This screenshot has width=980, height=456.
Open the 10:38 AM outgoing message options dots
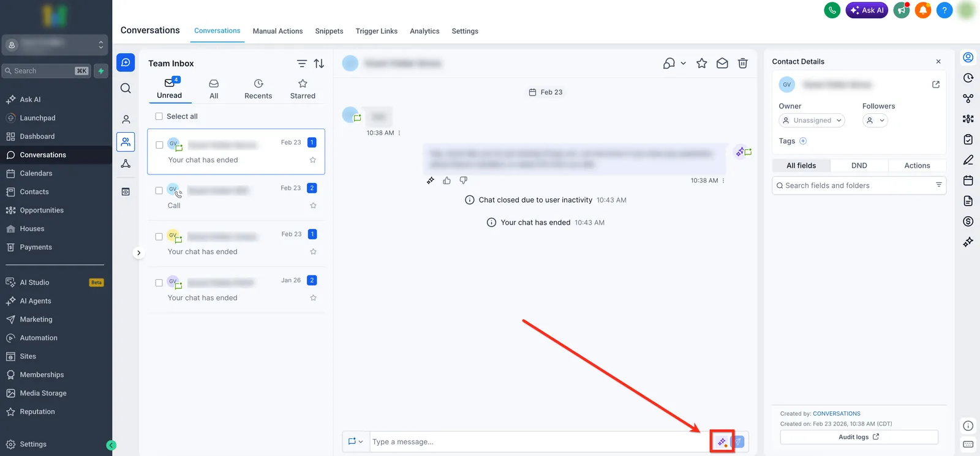click(723, 181)
